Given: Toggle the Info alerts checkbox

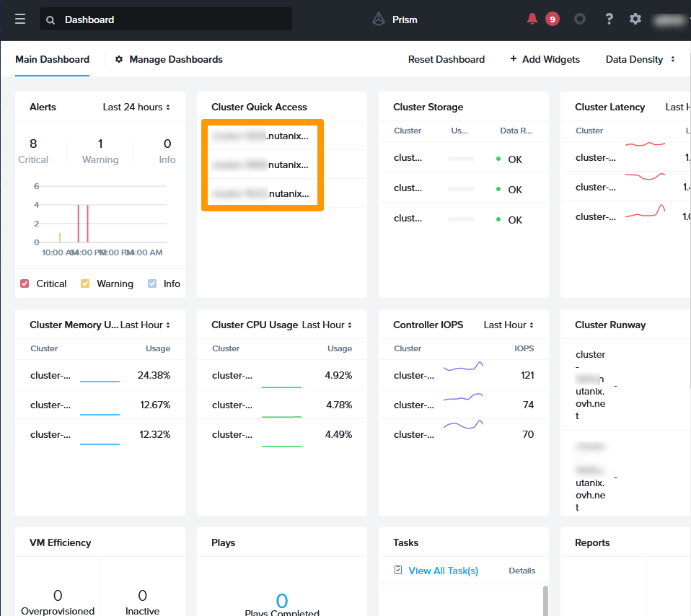Looking at the screenshot, I should pyautogui.click(x=153, y=283).
